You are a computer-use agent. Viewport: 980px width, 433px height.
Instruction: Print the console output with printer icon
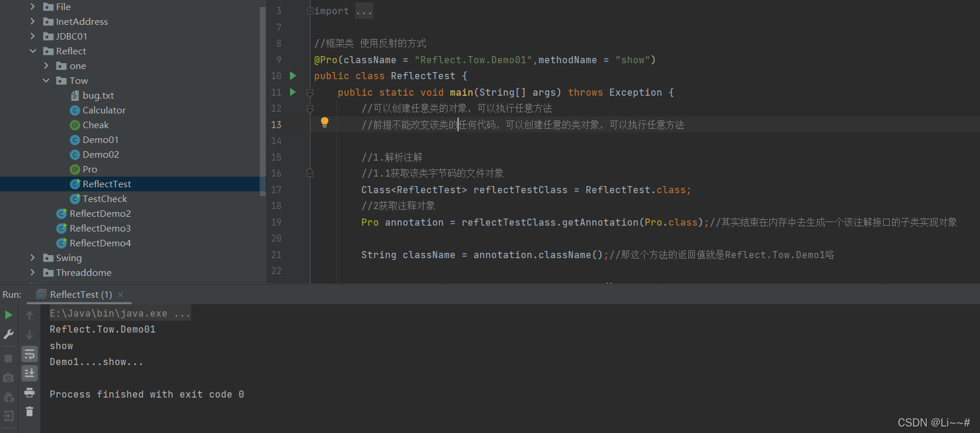pos(30,392)
